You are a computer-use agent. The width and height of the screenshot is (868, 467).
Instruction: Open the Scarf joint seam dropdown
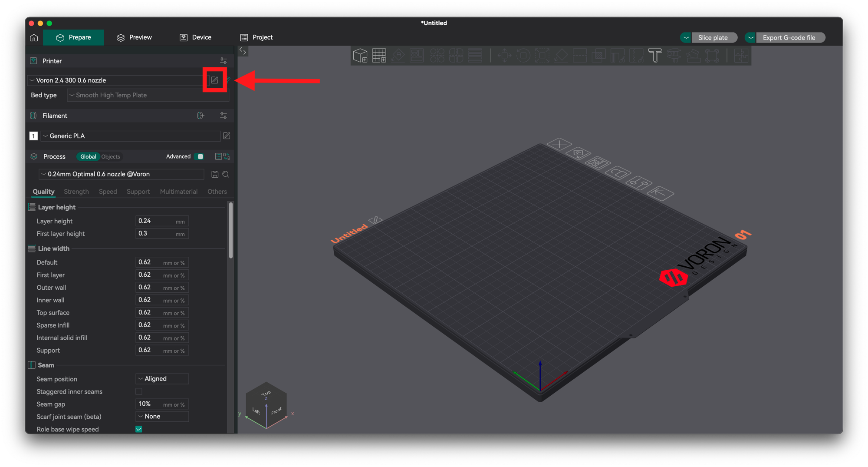pos(162,417)
